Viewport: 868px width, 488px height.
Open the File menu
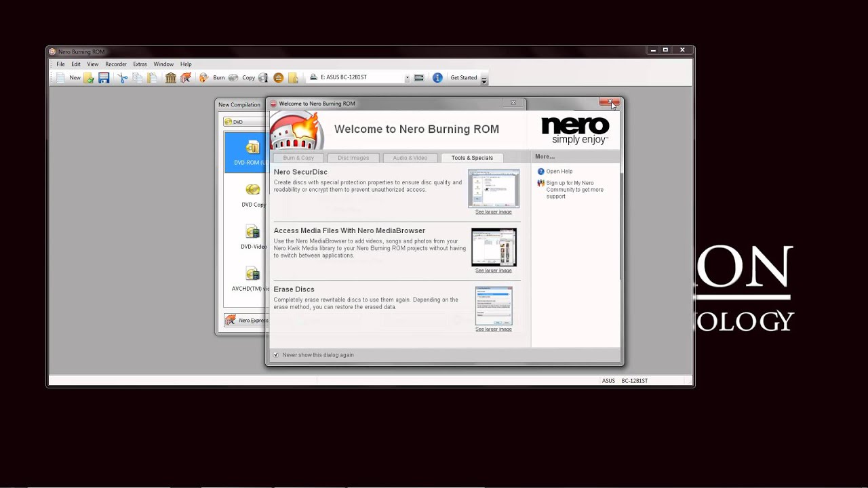click(60, 64)
